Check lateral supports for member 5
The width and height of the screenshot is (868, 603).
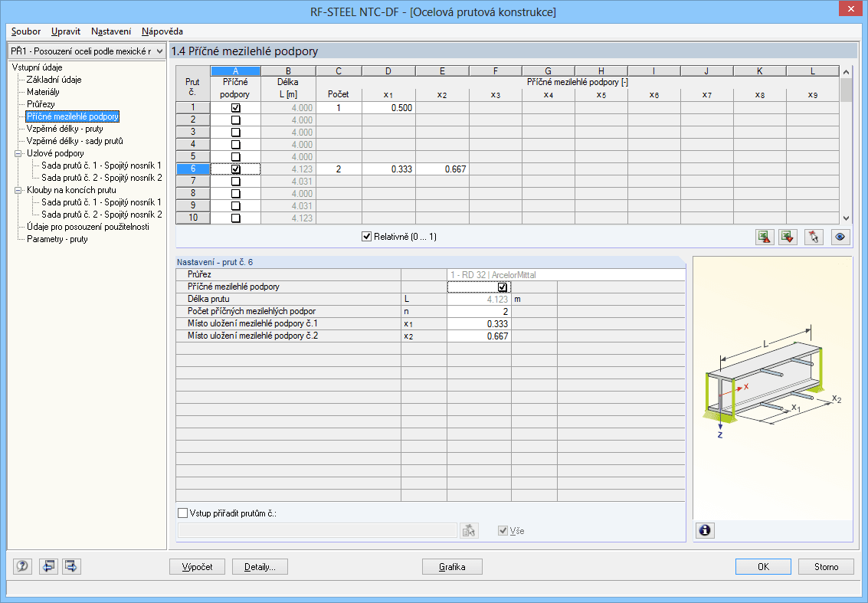[x=236, y=157]
